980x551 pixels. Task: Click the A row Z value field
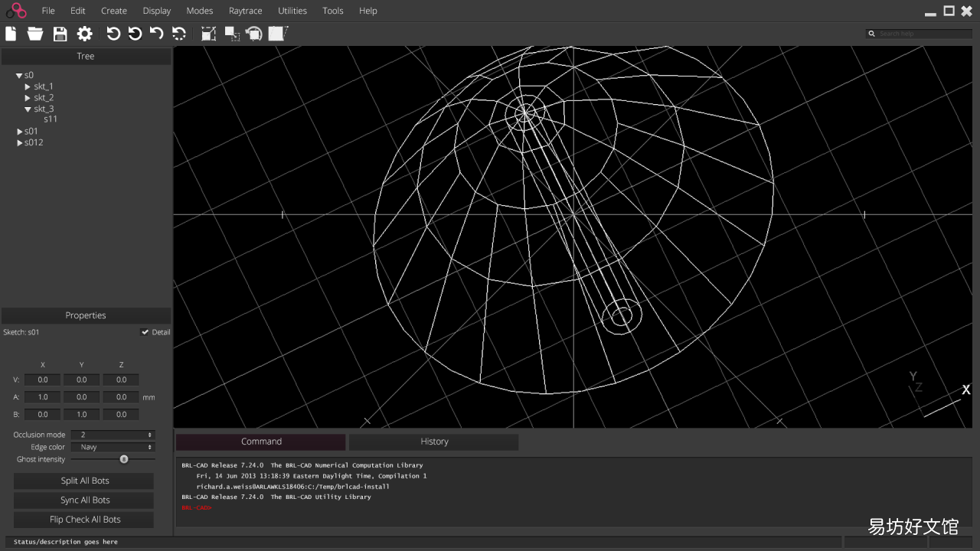click(x=121, y=397)
